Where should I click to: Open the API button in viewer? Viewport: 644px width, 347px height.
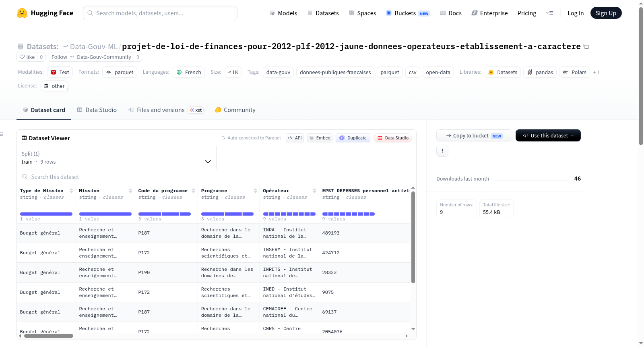295,138
